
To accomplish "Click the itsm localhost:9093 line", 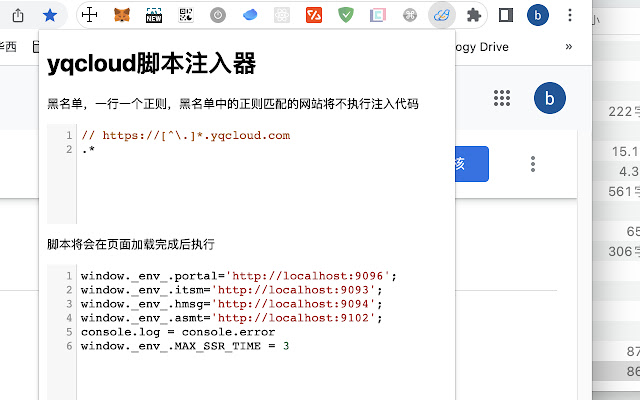I will pyautogui.click(x=231, y=290).
